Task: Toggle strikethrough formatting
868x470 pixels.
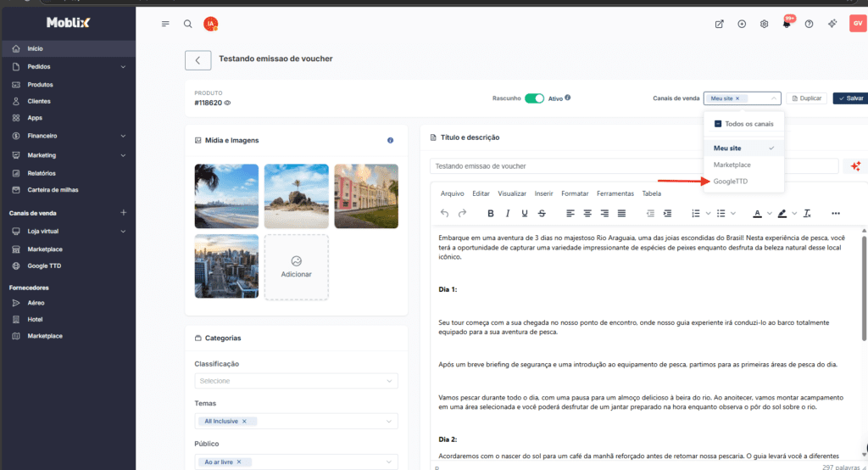Action: (542, 213)
